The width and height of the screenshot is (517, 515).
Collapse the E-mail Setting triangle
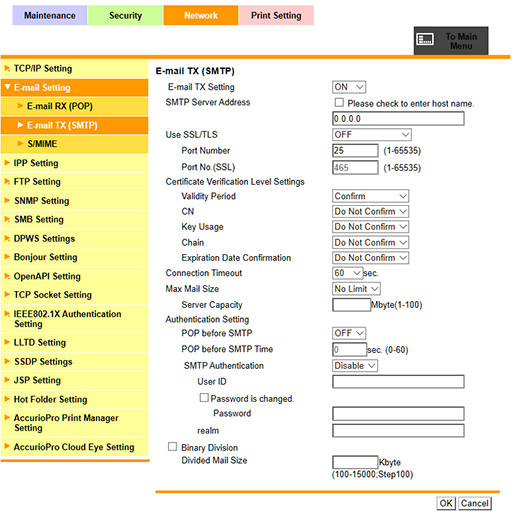point(7,87)
